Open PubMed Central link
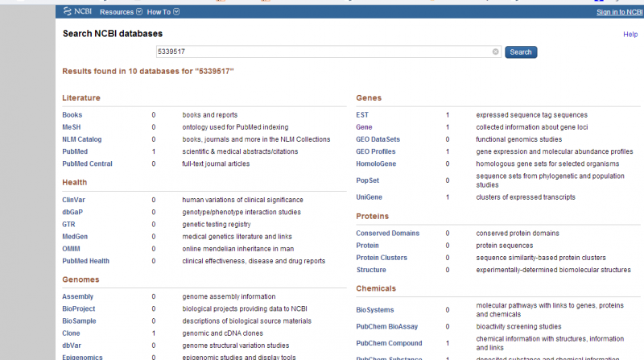Image resolution: width=644 pixels, height=360 pixels. (x=87, y=163)
